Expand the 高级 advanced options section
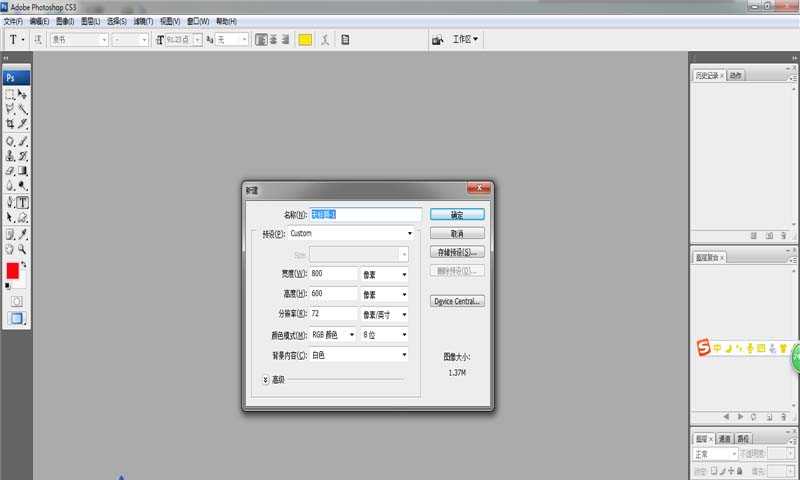The height and width of the screenshot is (480, 800). click(266, 379)
